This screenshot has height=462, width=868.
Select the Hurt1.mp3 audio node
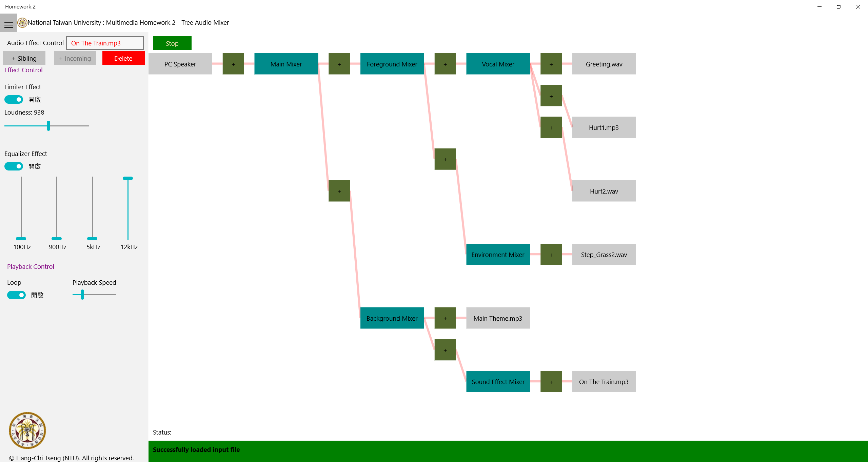point(604,127)
